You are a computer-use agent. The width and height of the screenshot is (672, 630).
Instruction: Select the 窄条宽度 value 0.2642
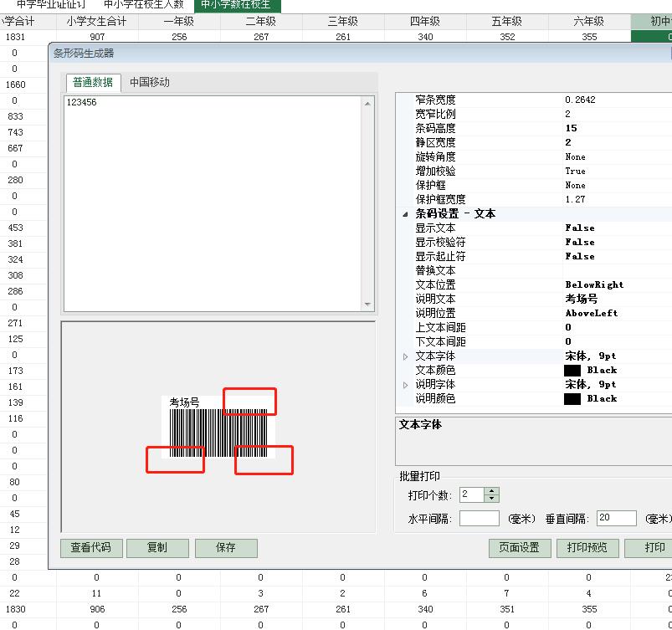tap(580, 100)
